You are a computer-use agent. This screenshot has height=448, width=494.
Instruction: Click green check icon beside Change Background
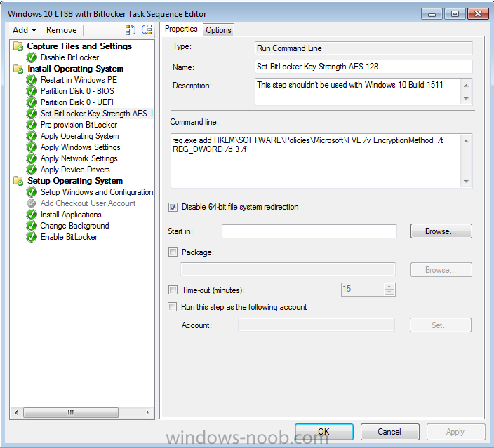pyautogui.click(x=32, y=226)
